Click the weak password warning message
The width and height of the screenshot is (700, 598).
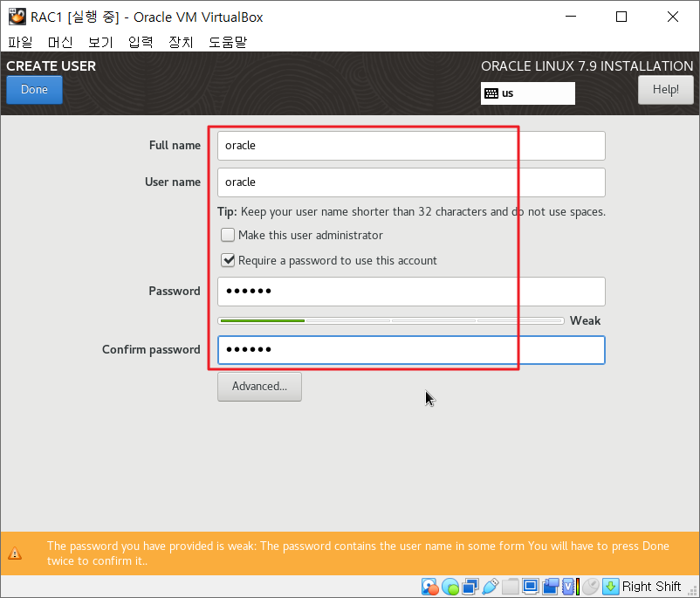point(358,553)
